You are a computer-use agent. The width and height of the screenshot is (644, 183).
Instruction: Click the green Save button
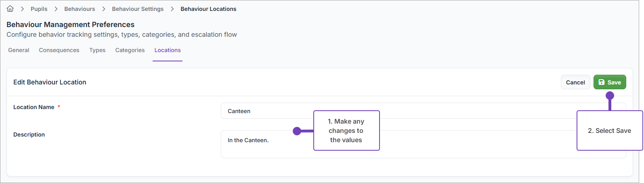click(610, 82)
